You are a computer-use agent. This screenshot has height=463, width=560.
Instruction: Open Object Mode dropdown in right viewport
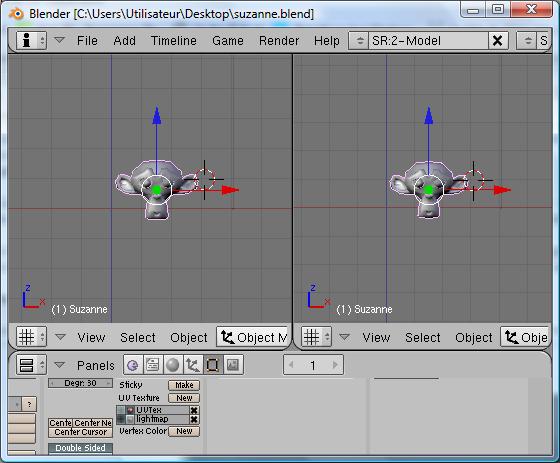tap(525, 337)
